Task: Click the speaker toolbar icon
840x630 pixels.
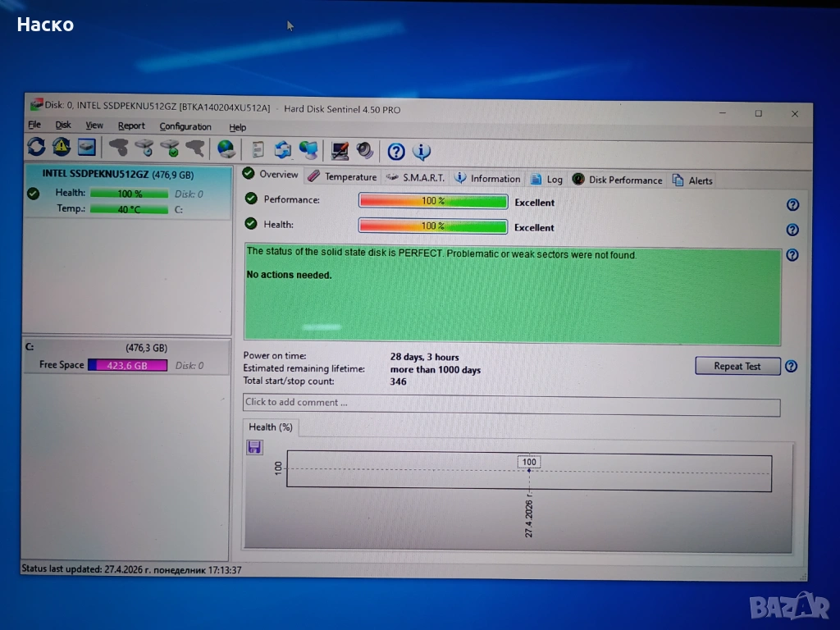Action: 364,150
